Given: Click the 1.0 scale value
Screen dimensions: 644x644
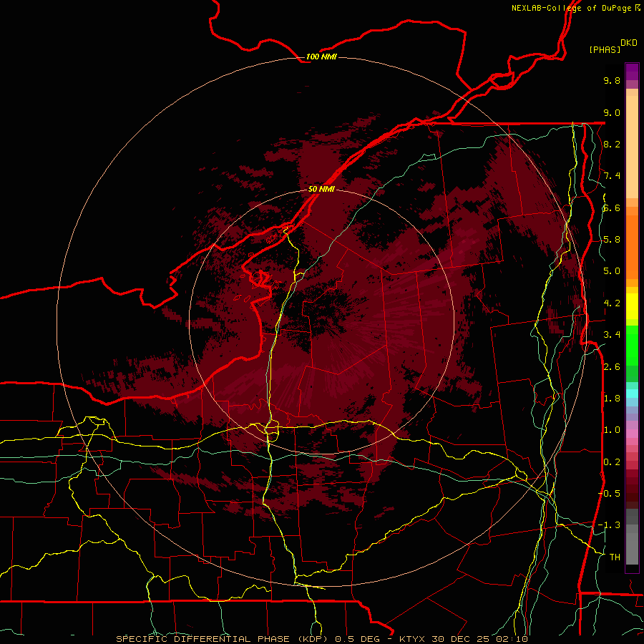Looking at the screenshot, I should [x=612, y=430].
